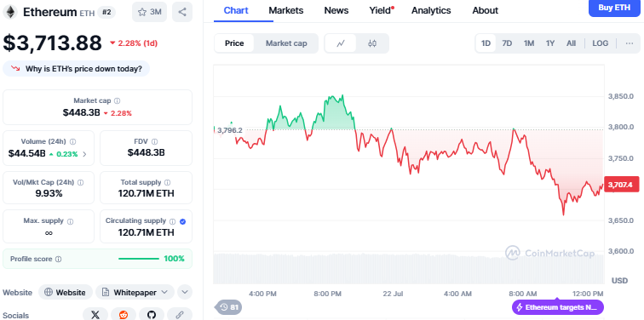Select the 7D time range
This screenshot has width=644, height=320.
507,43
